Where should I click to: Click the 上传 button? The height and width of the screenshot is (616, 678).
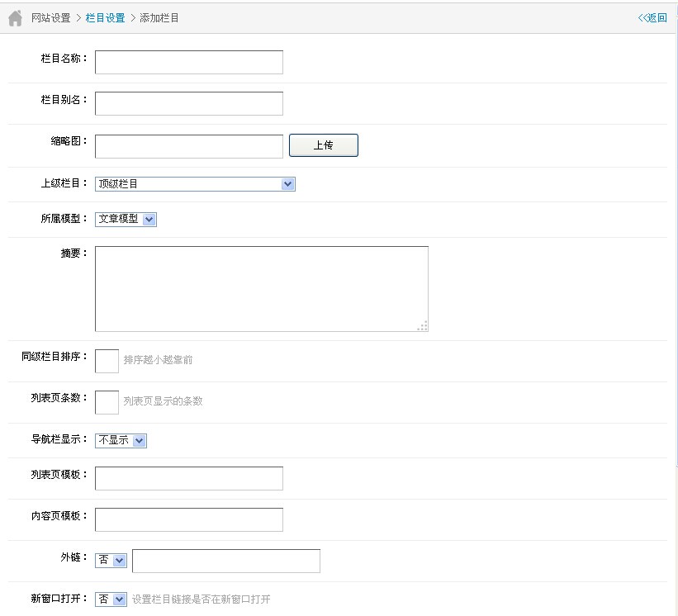tap(324, 145)
